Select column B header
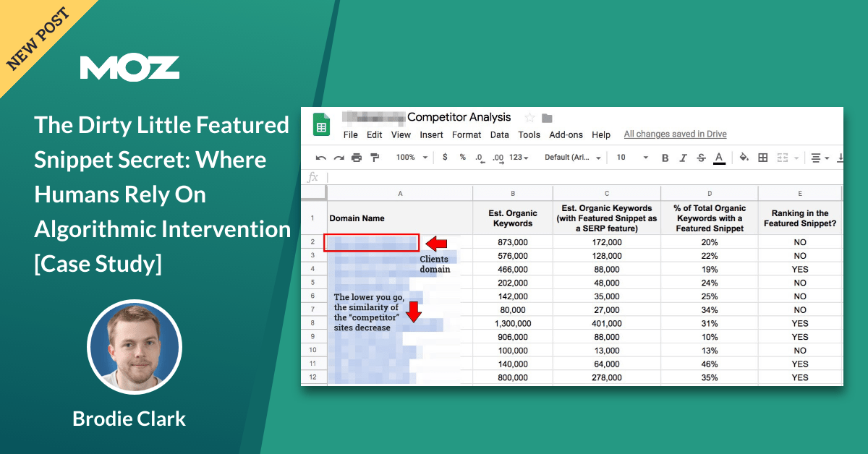The height and width of the screenshot is (454, 868). click(513, 193)
